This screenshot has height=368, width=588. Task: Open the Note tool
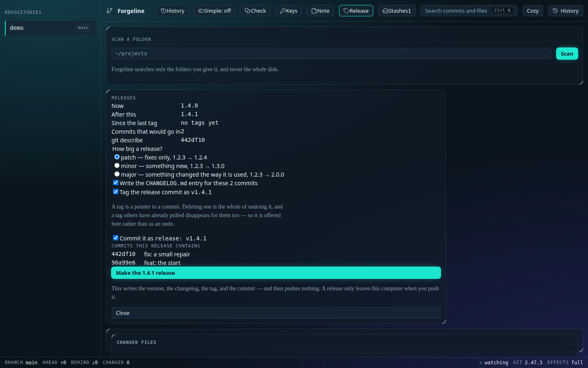pos(321,11)
